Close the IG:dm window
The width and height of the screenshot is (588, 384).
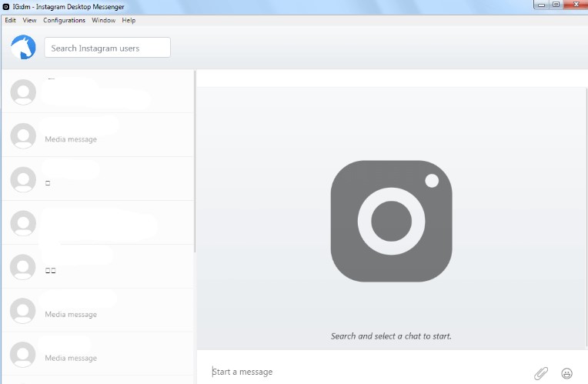(576, 5)
